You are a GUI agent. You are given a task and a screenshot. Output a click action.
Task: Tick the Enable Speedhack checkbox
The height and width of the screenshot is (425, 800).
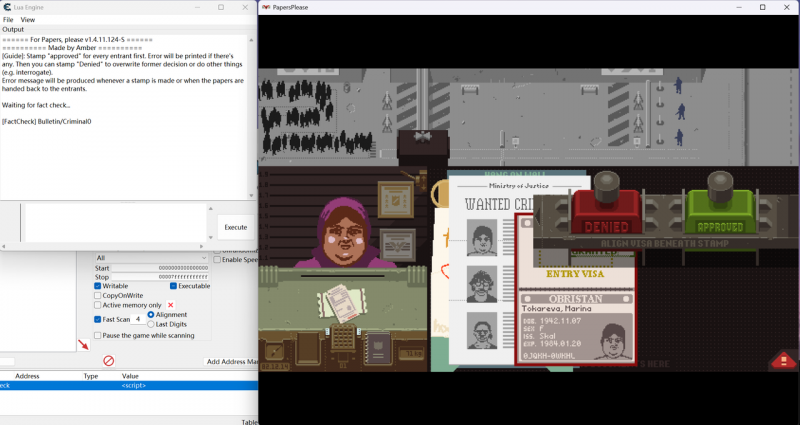coord(217,260)
